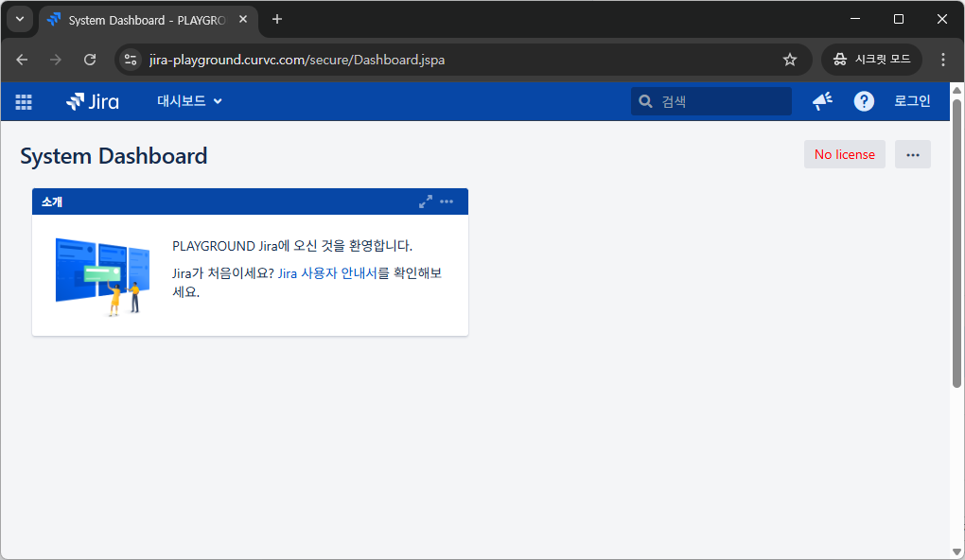Close the System Dashboard tab
Image resolution: width=965 pixels, height=560 pixels.
pyautogui.click(x=243, y=20)
